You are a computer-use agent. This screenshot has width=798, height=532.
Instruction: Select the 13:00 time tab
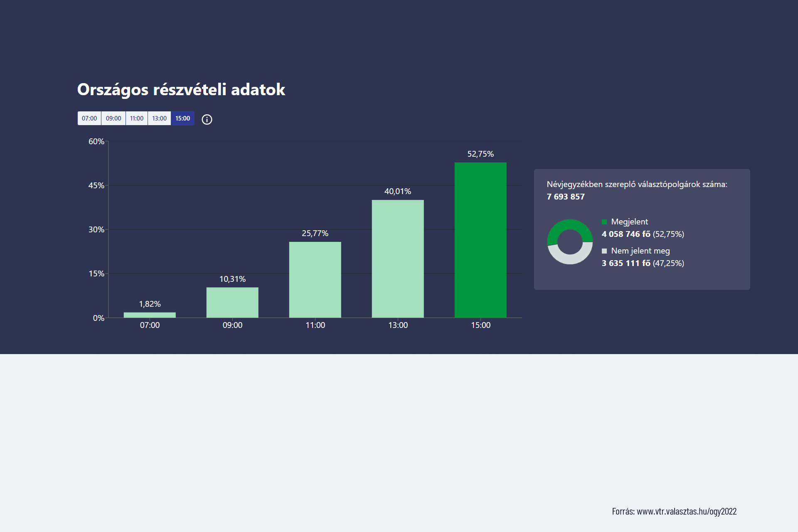coord(159,118)
